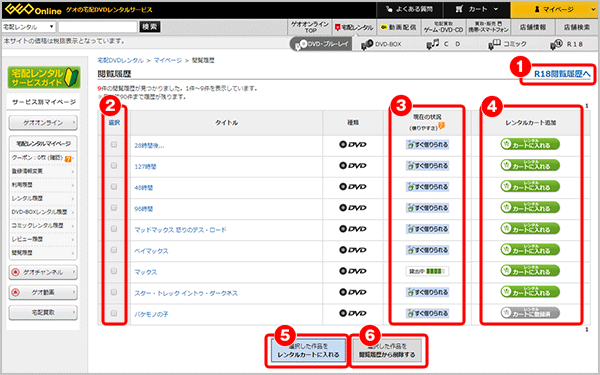Image resolution: width=600 pixels, height=375 pixels.
Task: Click 宅配DVDレンタル breadcrumb link
Action: pyautogui.click(x=120, y=60)
